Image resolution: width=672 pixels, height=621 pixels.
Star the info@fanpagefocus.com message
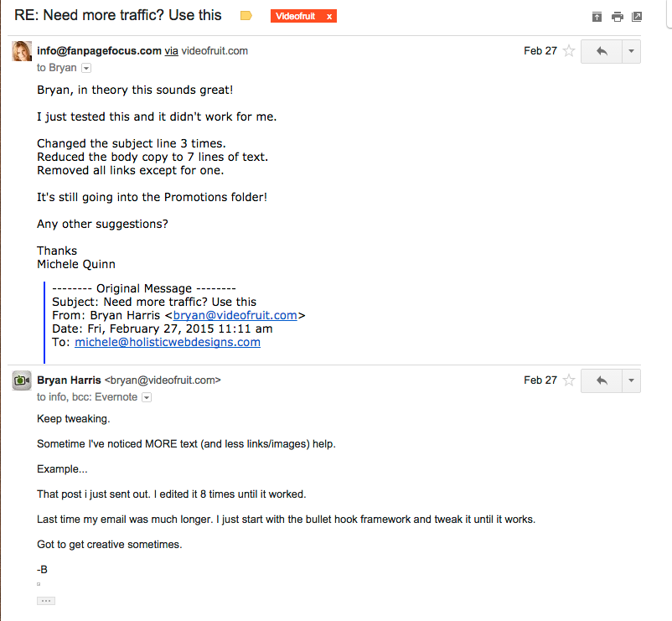point(569,51)
